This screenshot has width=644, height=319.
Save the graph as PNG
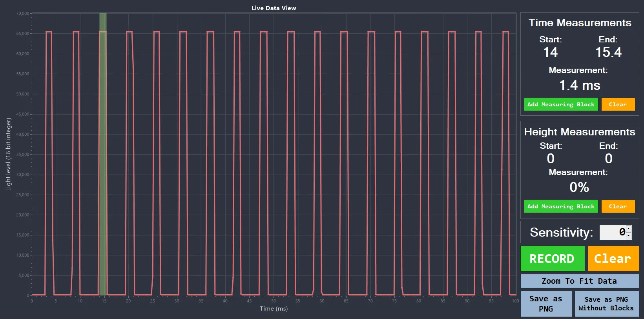(546, 304)
